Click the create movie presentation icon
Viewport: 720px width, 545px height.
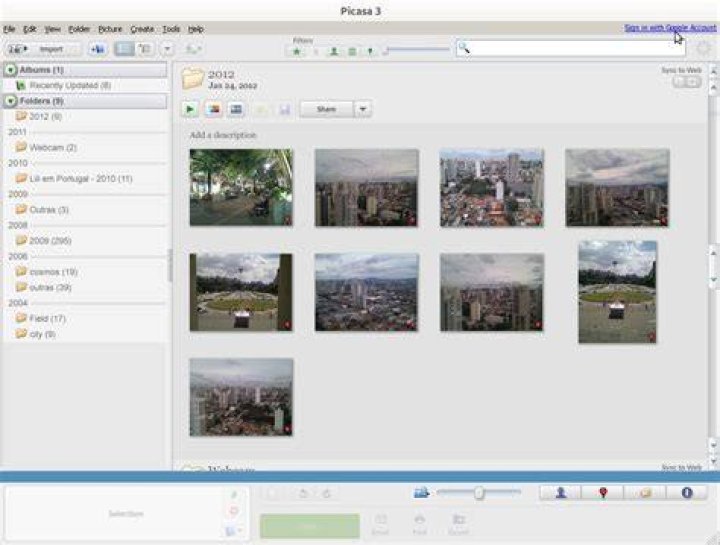(236, 109)
